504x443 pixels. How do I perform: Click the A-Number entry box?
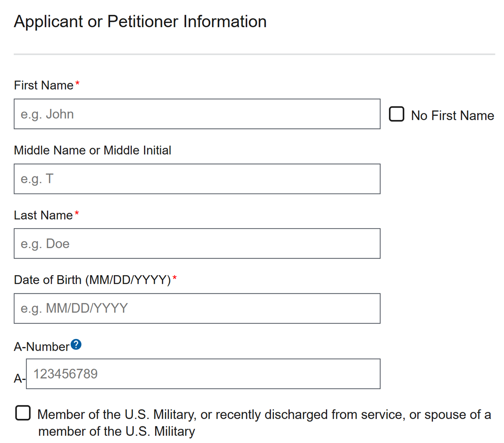(203, 374)
